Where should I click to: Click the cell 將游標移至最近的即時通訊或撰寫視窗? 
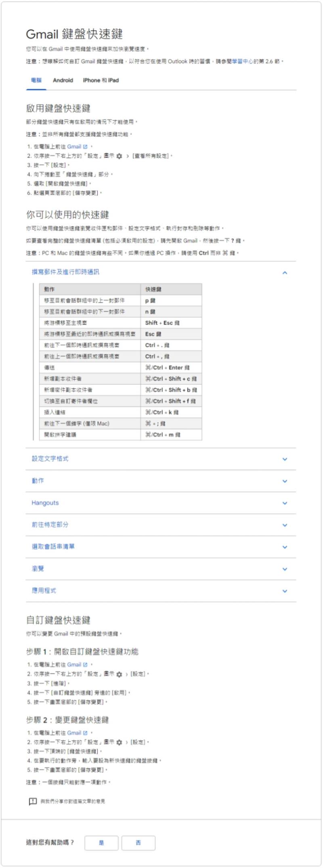(x=90, y=334)
